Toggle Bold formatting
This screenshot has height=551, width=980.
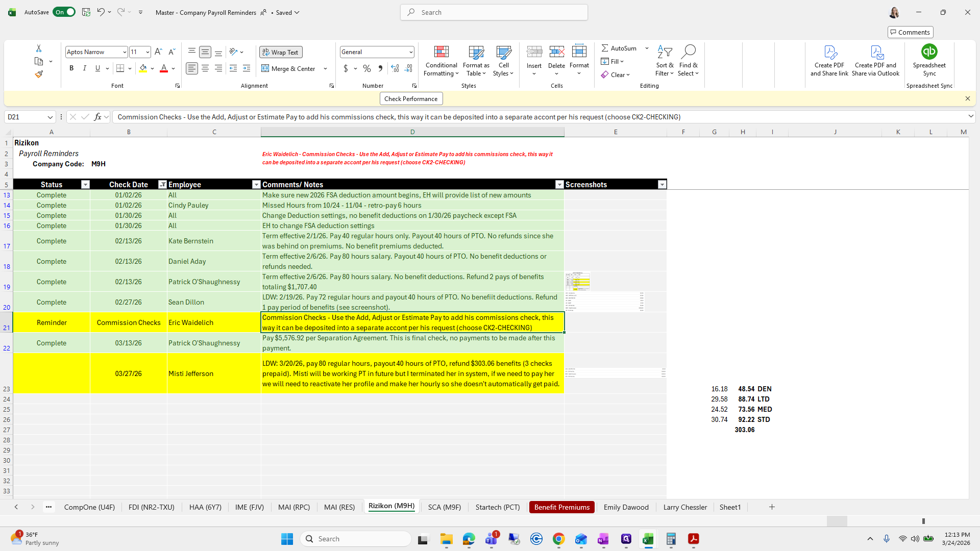(x=71, y=68)
